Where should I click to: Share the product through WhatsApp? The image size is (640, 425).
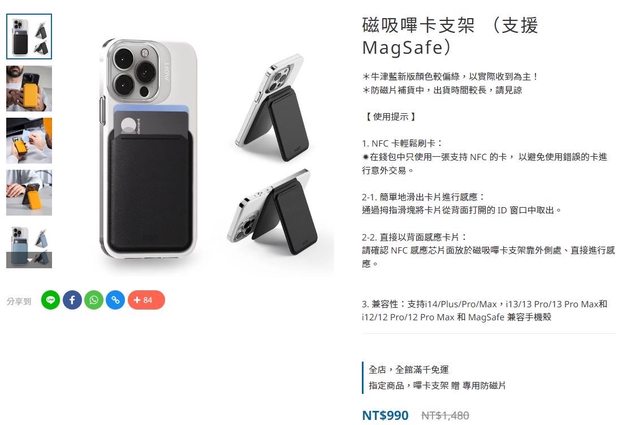coord(94,300)
